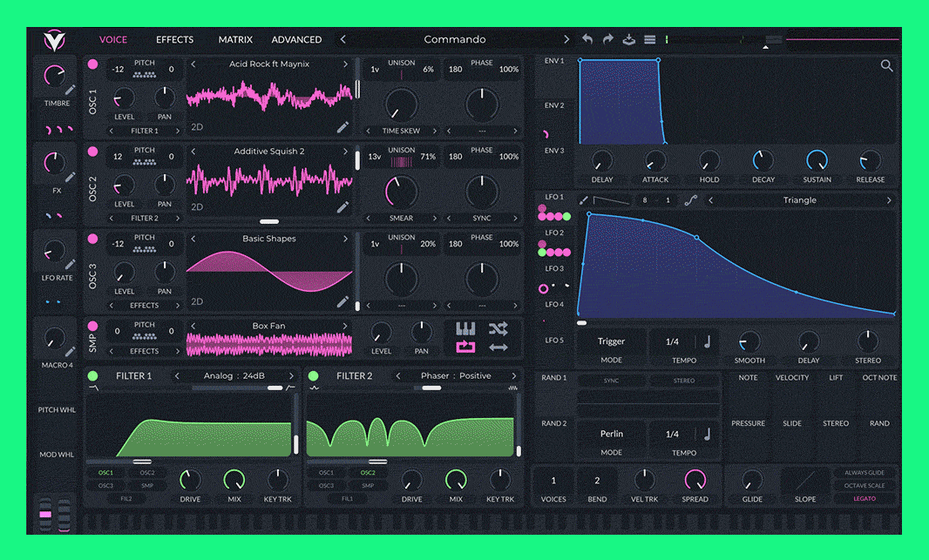The height and width of the screenshot is (560, 929).
Task: Go to the next preset after Commando
Action: 566,39
